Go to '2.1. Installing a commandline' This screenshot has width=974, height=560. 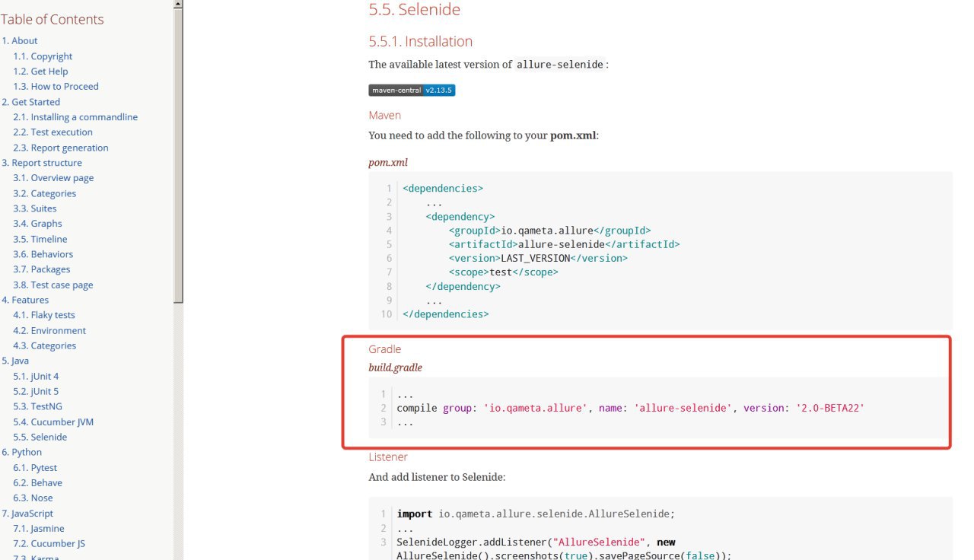pyautogui.click(x=75, y=117)
